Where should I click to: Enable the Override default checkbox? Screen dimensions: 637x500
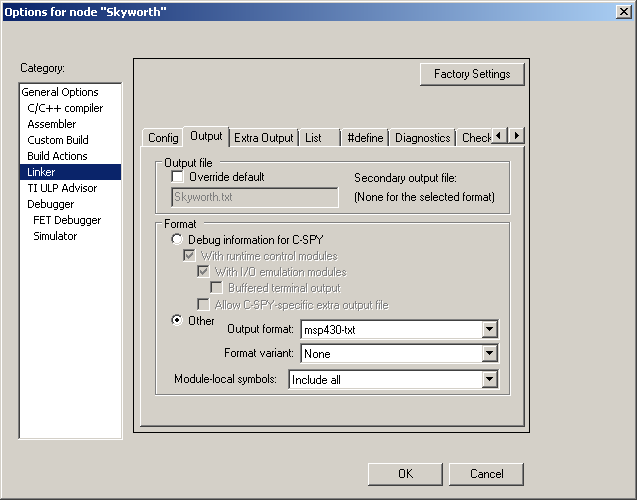[179, 177]
